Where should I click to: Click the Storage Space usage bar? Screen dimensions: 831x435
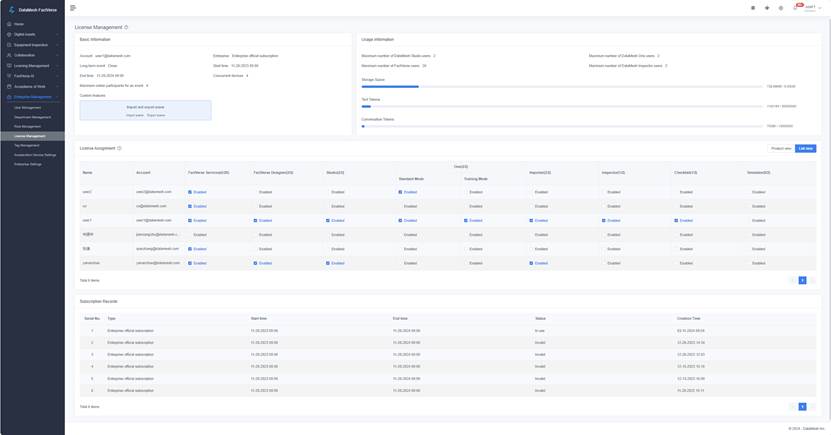click(x=562, y=87)
